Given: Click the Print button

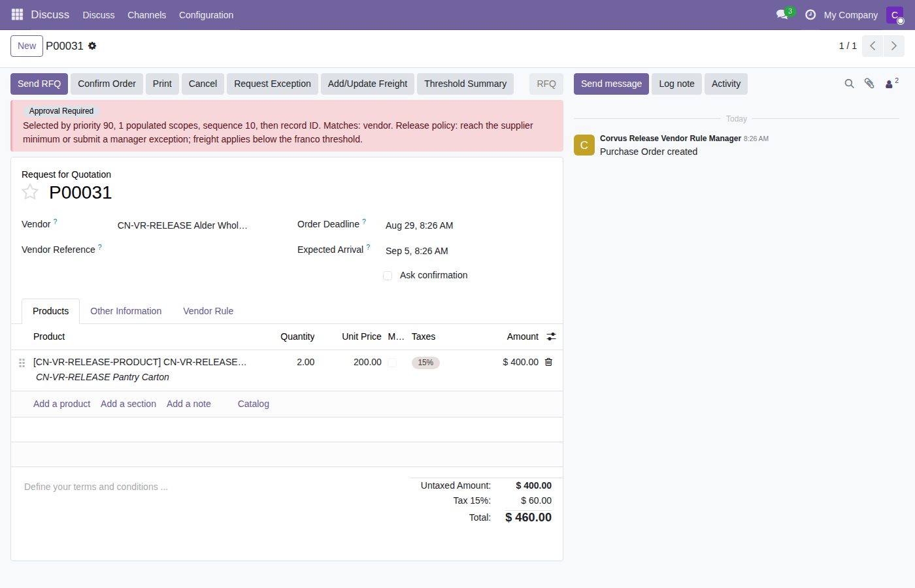Looking at the screenshot, I should [162, 84].
